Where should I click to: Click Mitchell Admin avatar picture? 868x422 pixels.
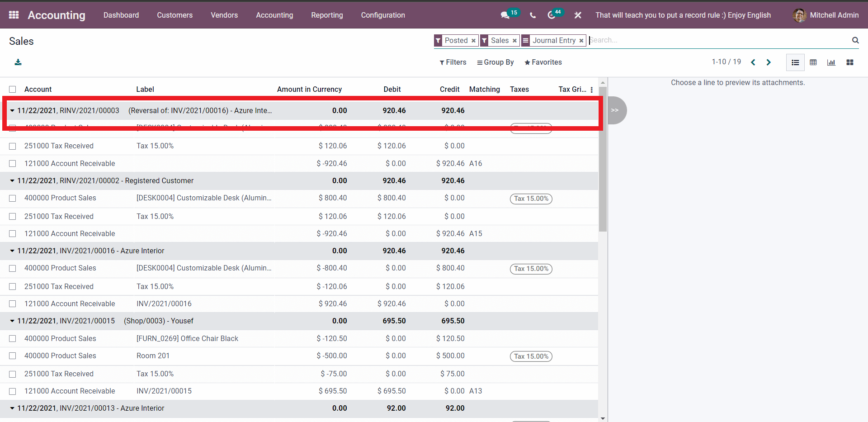point(799,15)
